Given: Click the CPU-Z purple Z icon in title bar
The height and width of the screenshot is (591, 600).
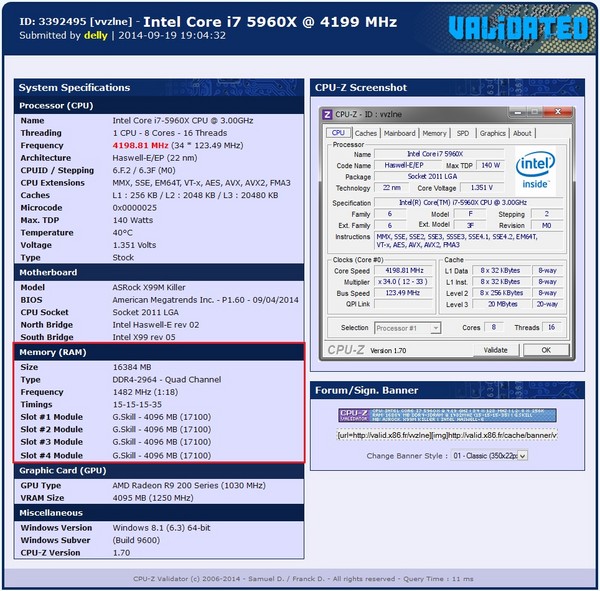Looking at the screenshot, I should click(x=327, y=114).
